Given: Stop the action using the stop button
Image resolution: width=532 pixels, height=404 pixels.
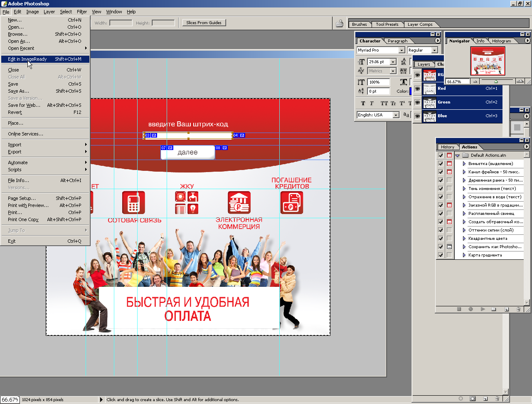Looking at the screenshot, I should pos(459,309).
